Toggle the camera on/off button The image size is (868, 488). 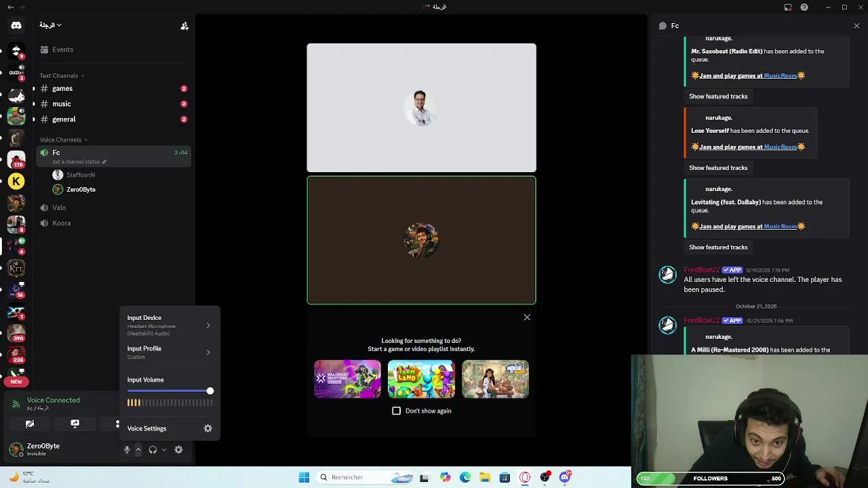30,424
